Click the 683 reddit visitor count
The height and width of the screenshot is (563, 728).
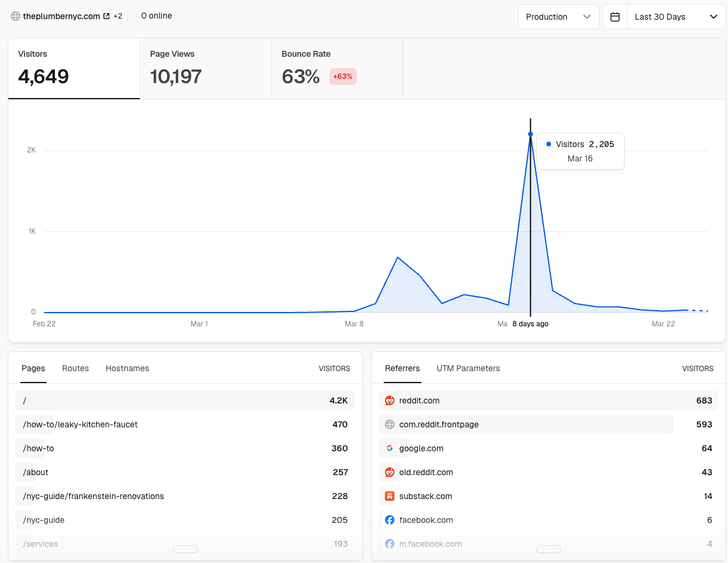pos(704,400)
